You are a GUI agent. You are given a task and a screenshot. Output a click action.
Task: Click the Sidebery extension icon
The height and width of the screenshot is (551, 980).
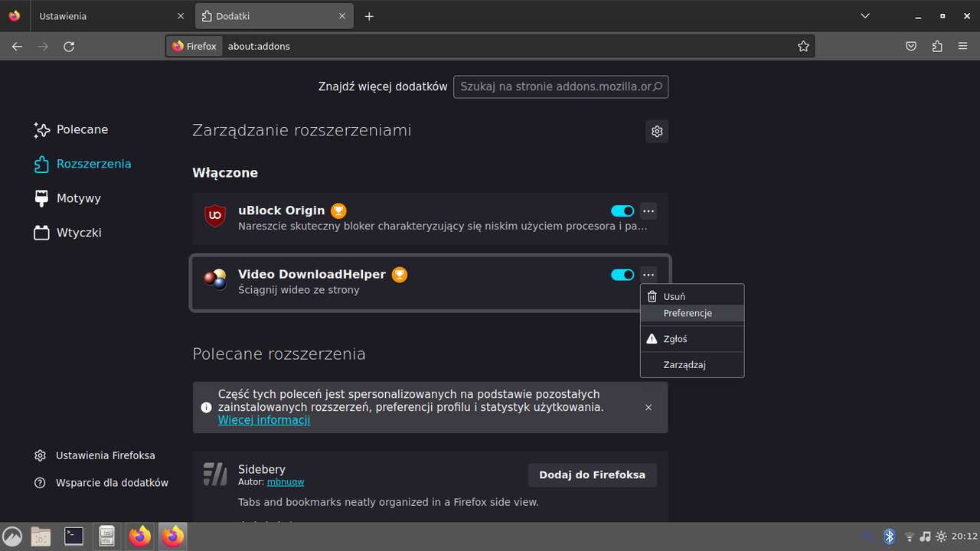coord(215,474)
